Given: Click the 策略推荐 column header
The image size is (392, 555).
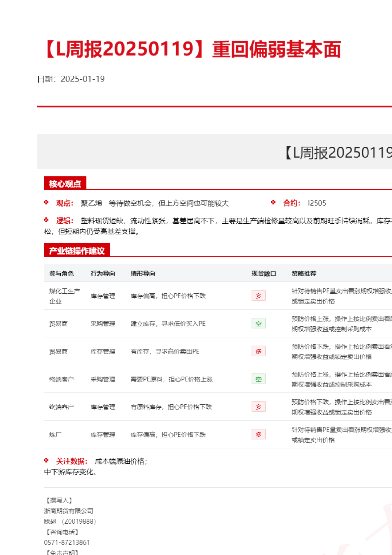Looking at the screenshot, I should coord(304,274).
